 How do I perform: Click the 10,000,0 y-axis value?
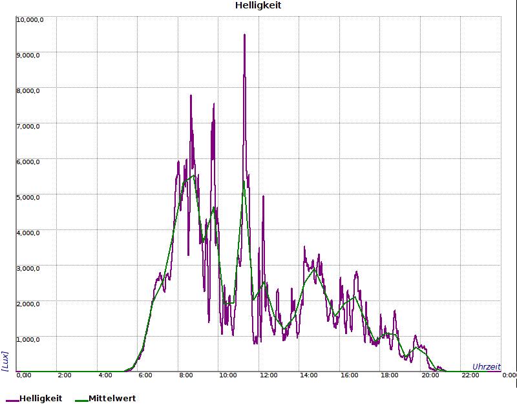(x=30, y=20)
